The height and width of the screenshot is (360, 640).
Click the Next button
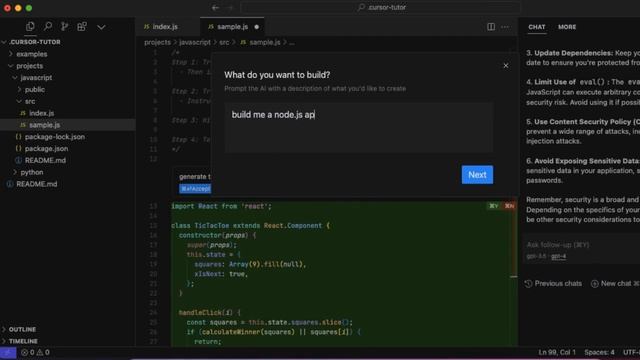(477, 175)
